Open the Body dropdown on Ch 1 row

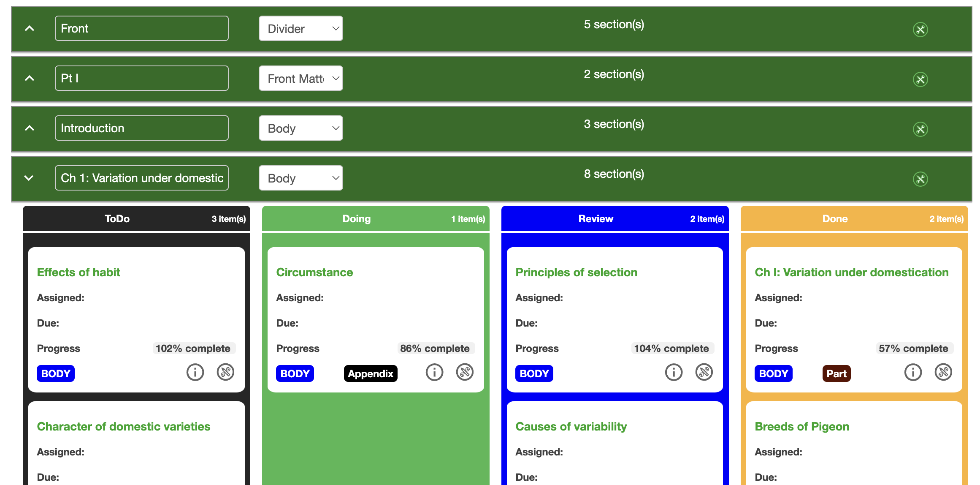(x=302, y=178)
